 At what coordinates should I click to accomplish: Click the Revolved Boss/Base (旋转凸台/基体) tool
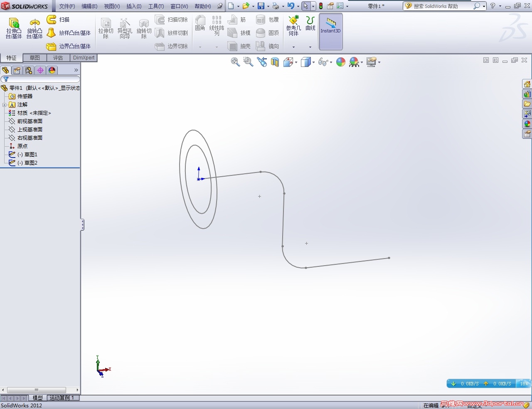pyautogui.click(x=34, y=28)
